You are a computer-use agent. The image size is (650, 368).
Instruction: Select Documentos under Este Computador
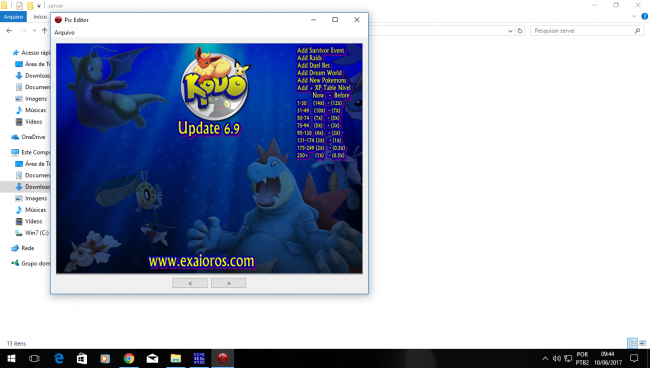[33, 175]
